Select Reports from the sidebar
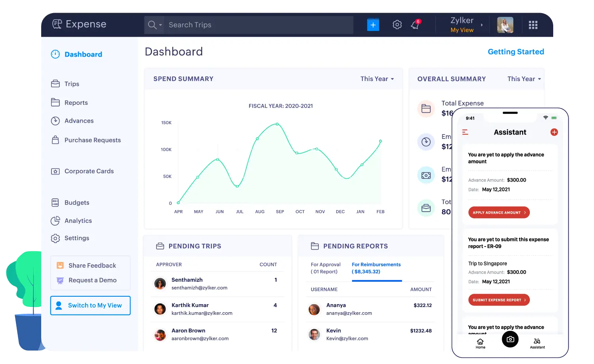This screenshot has width=594, height=364. (x=76, y=102)
